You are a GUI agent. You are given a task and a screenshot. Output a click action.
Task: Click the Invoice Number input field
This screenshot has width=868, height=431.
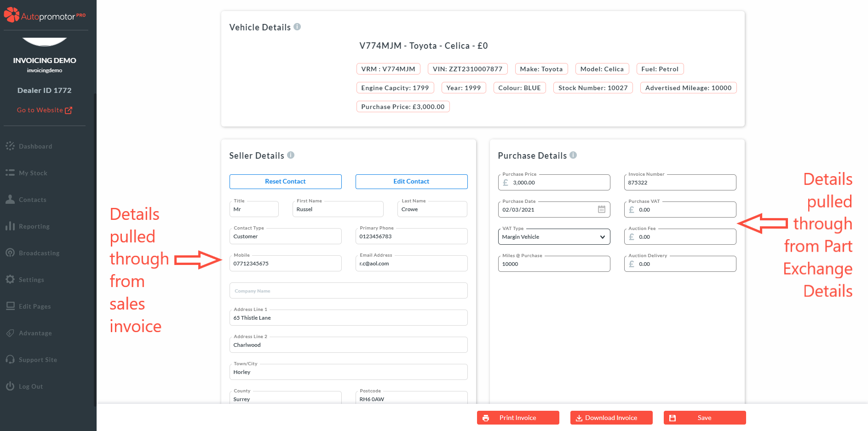(680, 183)
